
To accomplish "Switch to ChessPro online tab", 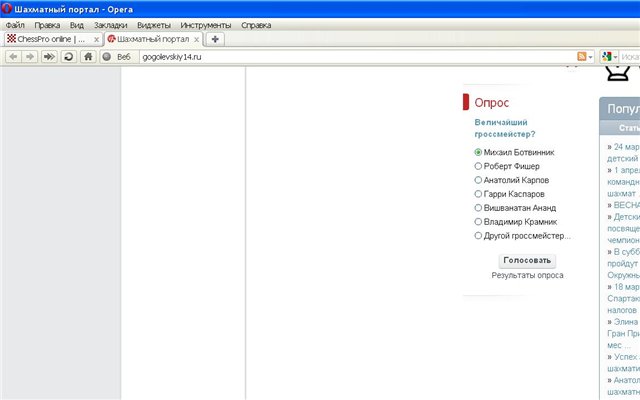I will coord(50,39).
